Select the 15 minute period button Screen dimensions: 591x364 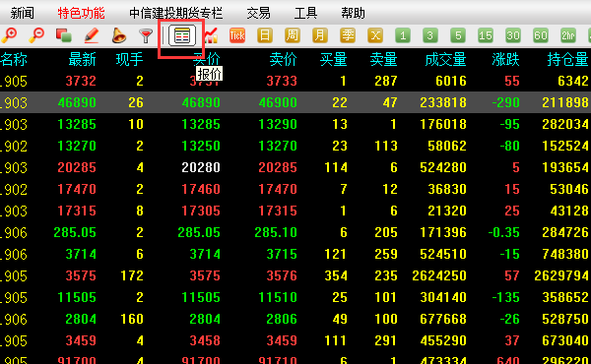click(x=486, y=35)
